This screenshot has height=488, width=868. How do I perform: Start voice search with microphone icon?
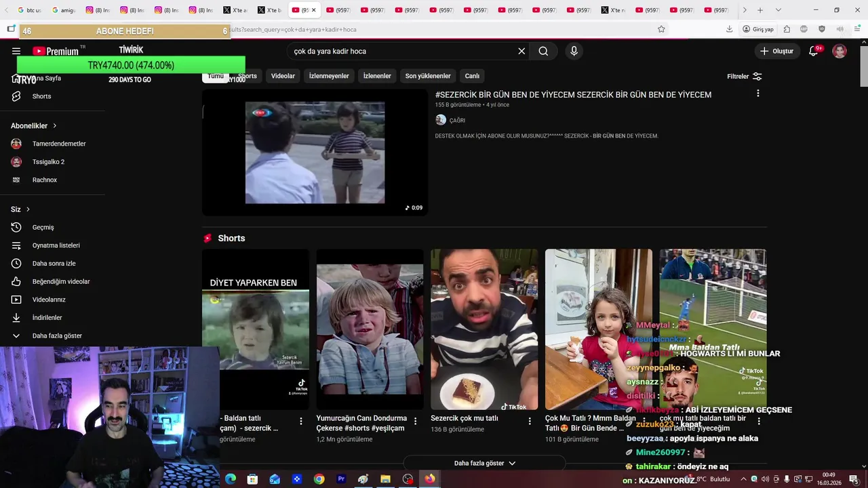[x=574, y=51]
